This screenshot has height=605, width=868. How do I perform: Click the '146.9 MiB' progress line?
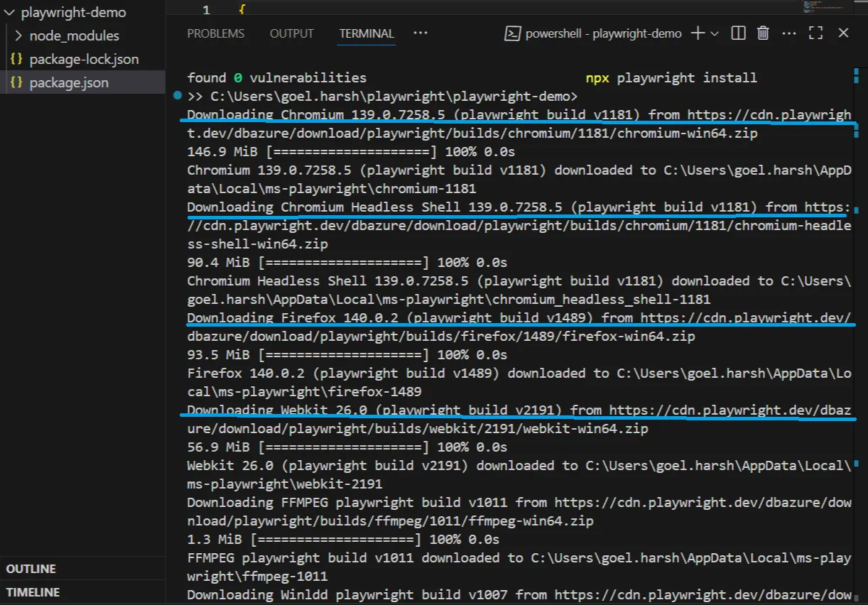[351, 152]
